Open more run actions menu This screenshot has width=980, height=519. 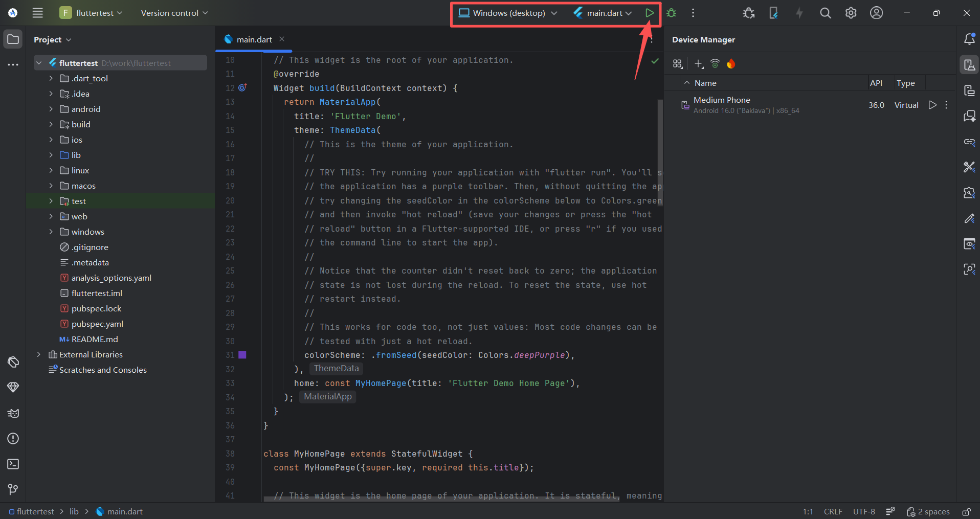[x=693, y=13]
